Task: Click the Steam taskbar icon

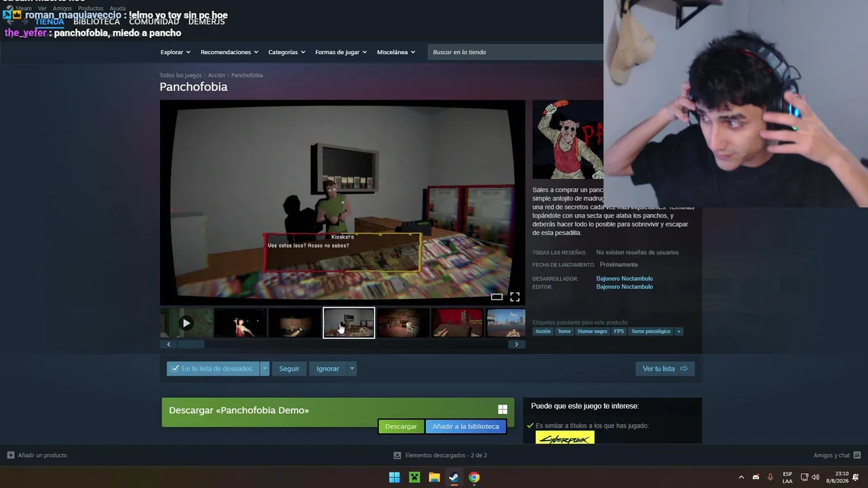Action: pos(454,477)
